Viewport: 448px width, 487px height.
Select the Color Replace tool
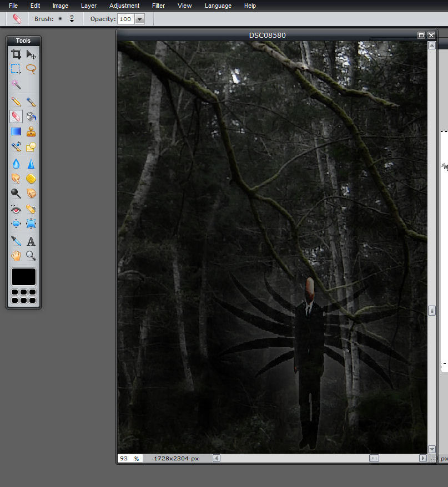[x=16, y=146]
